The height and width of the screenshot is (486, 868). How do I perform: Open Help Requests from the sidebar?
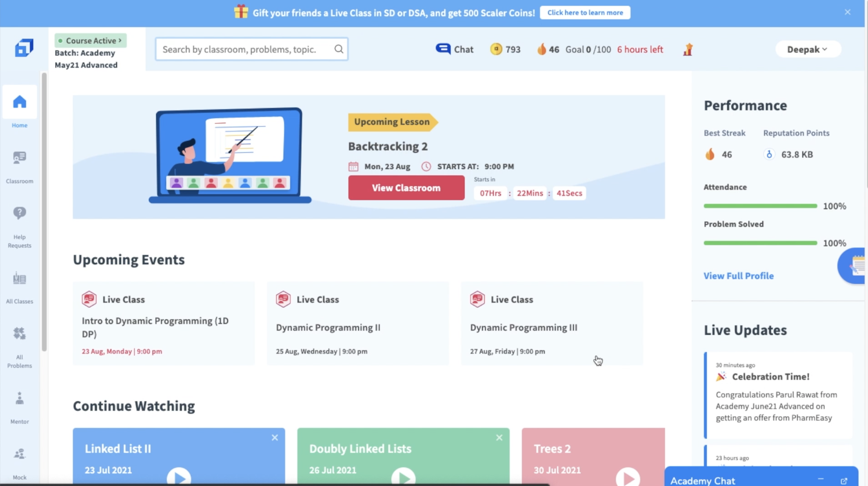pyautogui.click(x=19, y=213)
